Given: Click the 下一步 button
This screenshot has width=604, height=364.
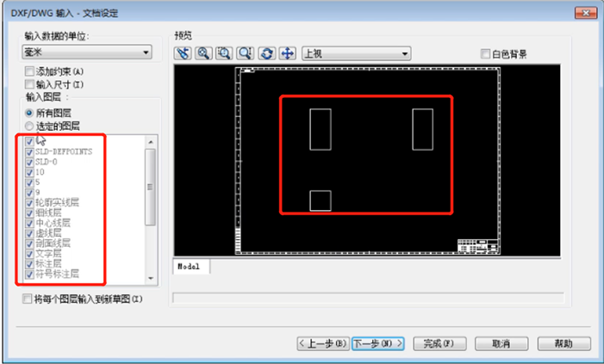Looking at the screenshot, I should pos(377,342).
